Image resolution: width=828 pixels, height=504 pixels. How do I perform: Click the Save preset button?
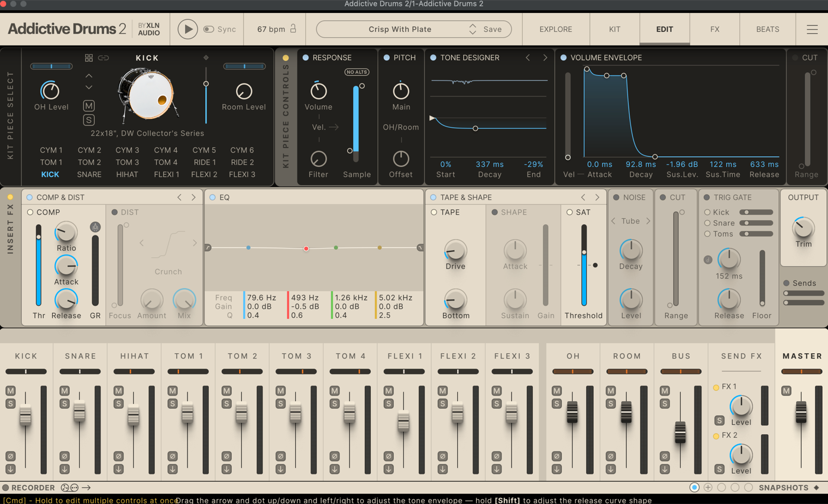point(493,29)
